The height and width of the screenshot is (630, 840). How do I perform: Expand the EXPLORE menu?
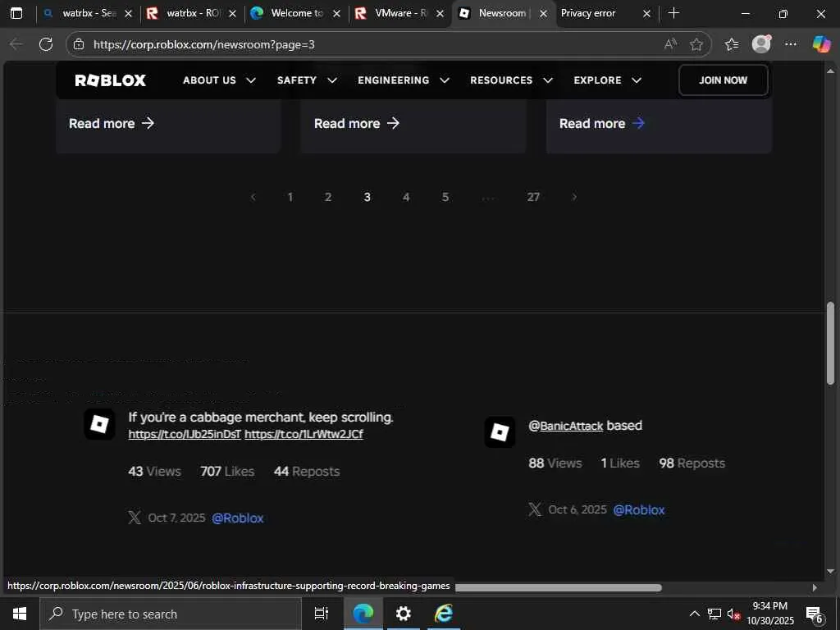(x=608, y=80)
